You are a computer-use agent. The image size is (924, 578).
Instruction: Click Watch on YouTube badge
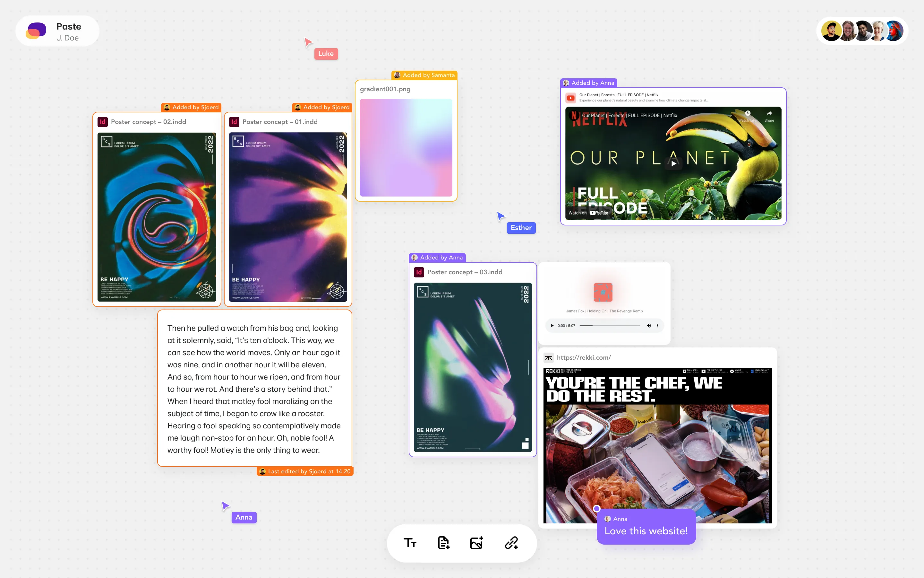[588, 213]
